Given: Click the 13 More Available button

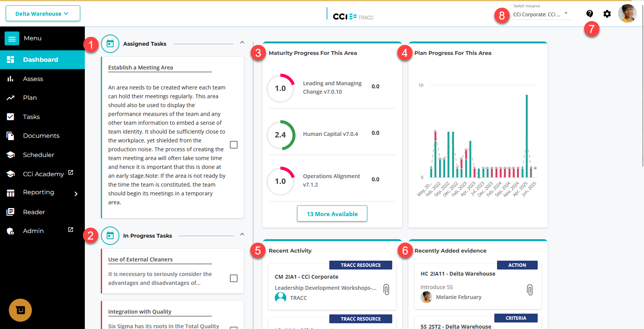Looking at the screenshot, I should point(332,214).
